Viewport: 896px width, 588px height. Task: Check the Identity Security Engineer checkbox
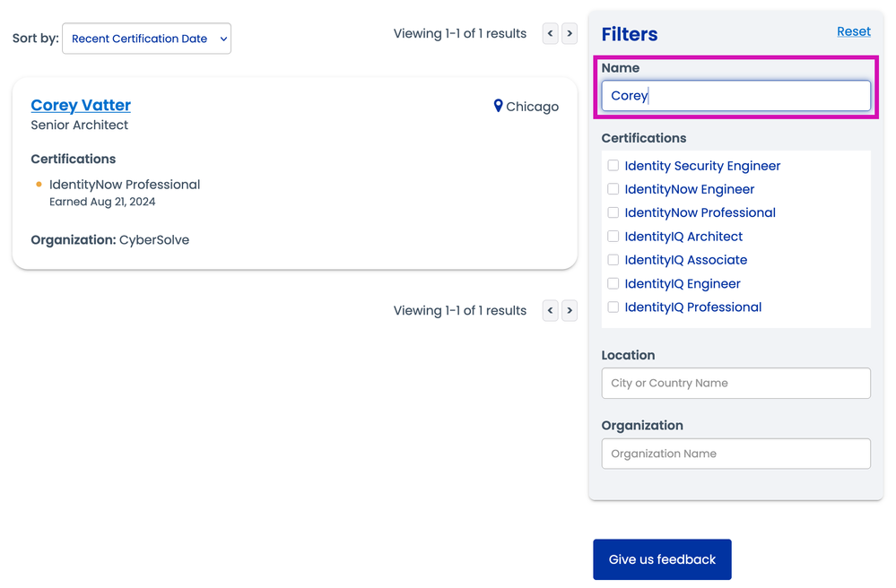coord(613,166)
